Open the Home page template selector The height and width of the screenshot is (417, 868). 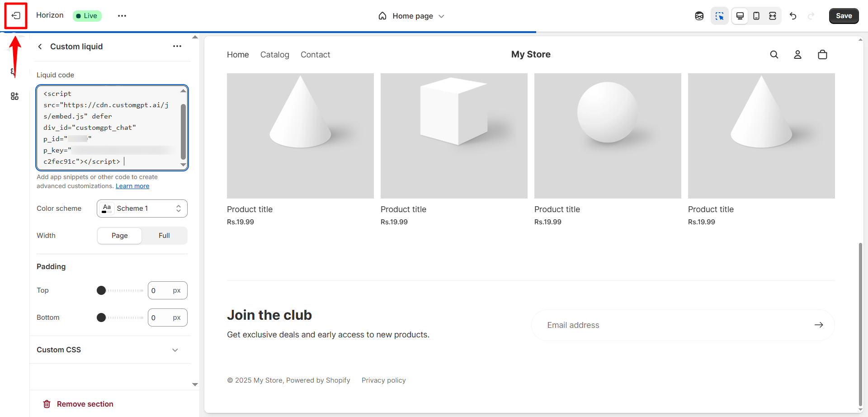click(411, 16)
